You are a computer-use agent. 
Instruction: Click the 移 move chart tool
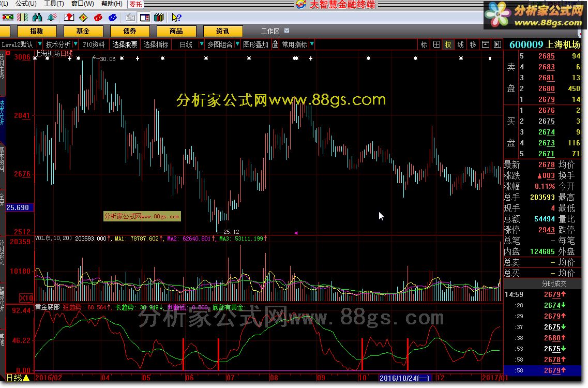tap(473, 44)
